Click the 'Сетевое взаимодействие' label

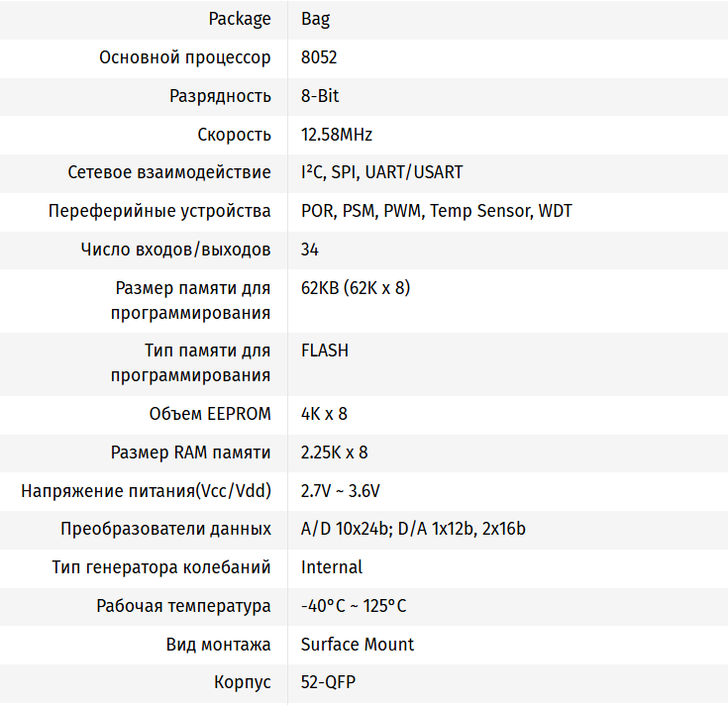pyautogui.click(x=169, y=172)
